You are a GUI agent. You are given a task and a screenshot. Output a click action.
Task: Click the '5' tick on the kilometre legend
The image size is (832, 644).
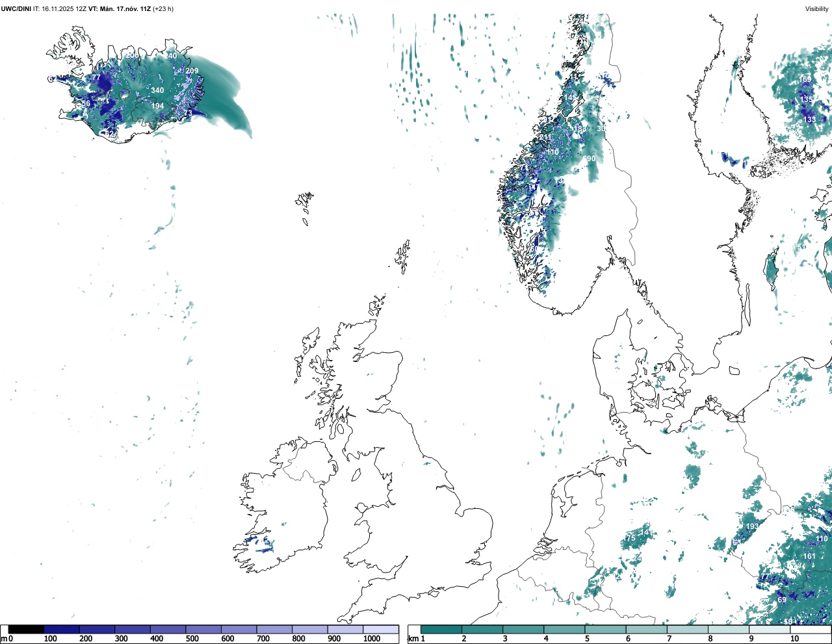click(x=587, y=639)
